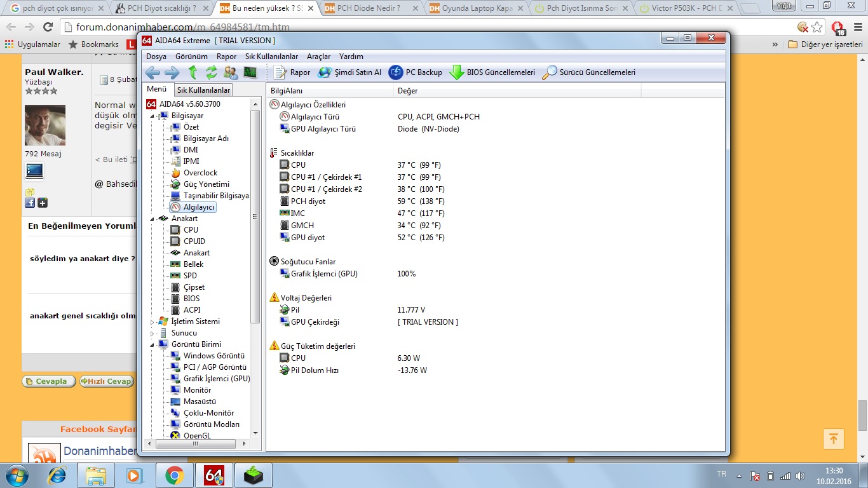The height and width of the screenshot is (488, 868).
Task: Open the Dosya menu
Action: pos(156,57)
